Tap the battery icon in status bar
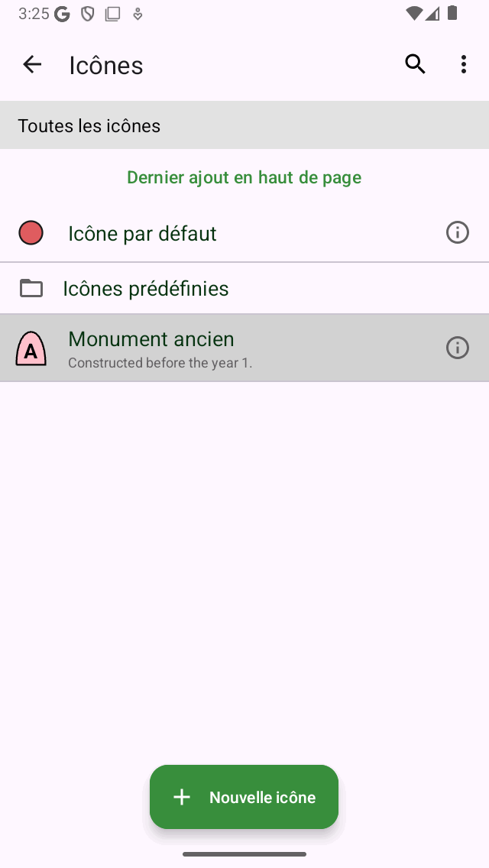Image resolution: width=489 pixels, height=868 pixels. click(453, 13)
